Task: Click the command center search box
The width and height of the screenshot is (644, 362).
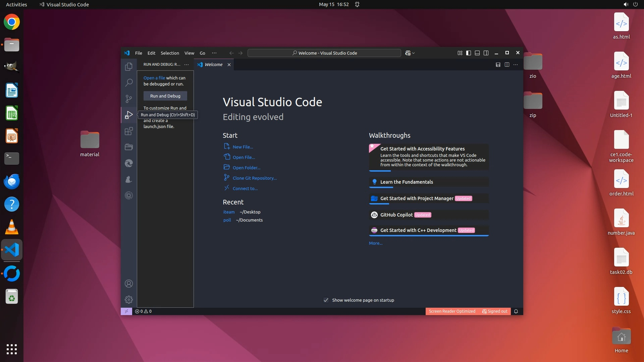Action: (x=324, y=53)
